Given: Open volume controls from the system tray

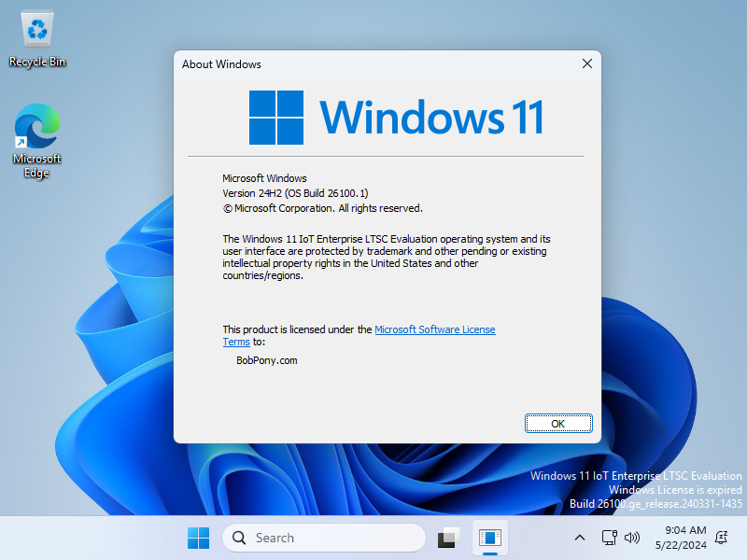Looking at the screenshot, I should (631, 538).
